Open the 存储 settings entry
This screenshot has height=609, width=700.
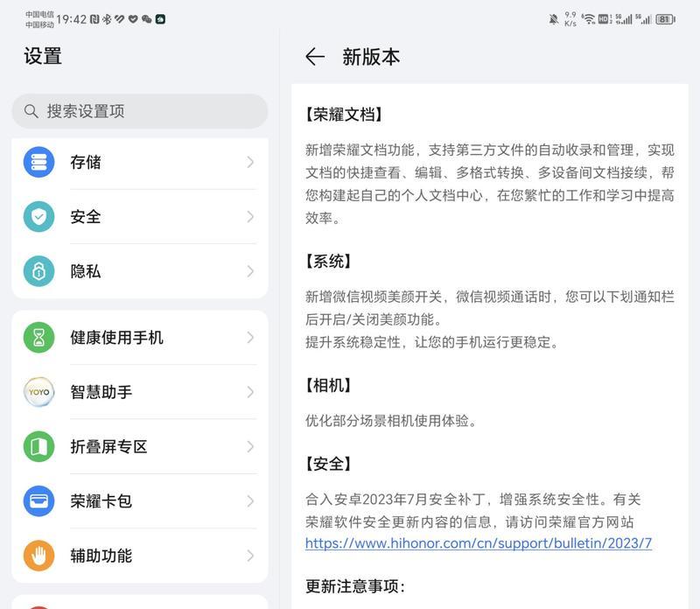click(x=140, y=162)
